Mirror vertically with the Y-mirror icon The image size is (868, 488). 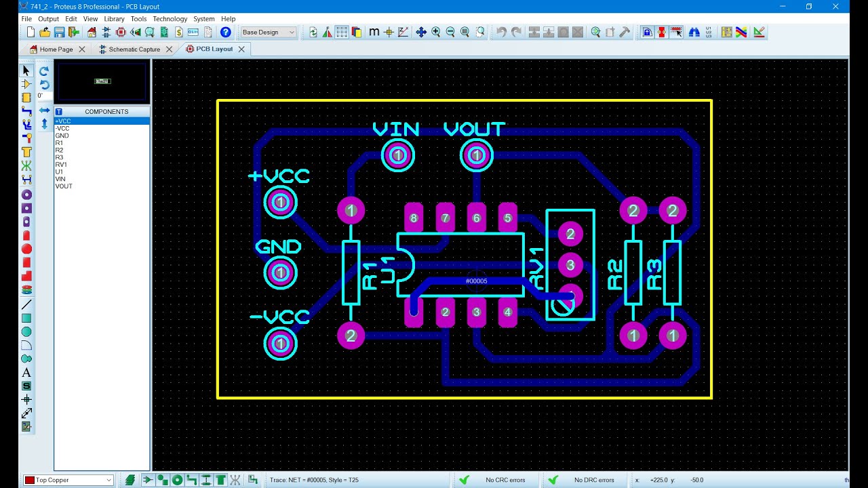point(44,123)
